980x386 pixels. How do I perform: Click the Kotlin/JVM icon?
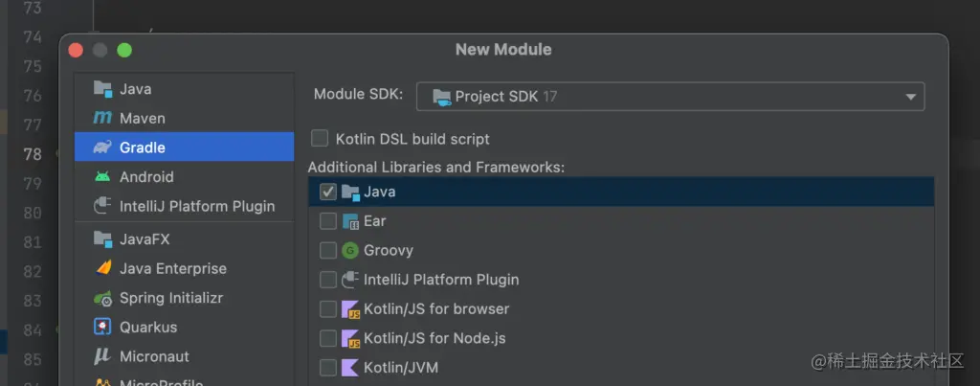pyautogui.click(x=350, y=367)
